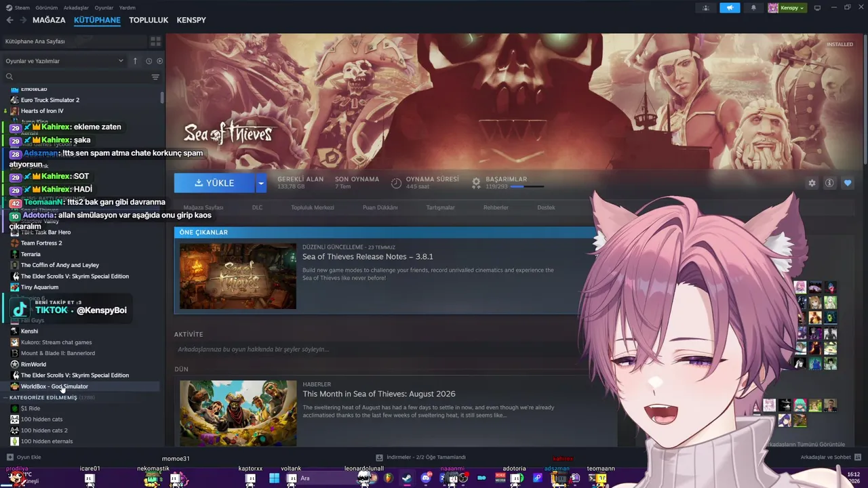Open the announcements megaphone button
868x488 pixels.
pyautogui.click(x=730, y=8)
